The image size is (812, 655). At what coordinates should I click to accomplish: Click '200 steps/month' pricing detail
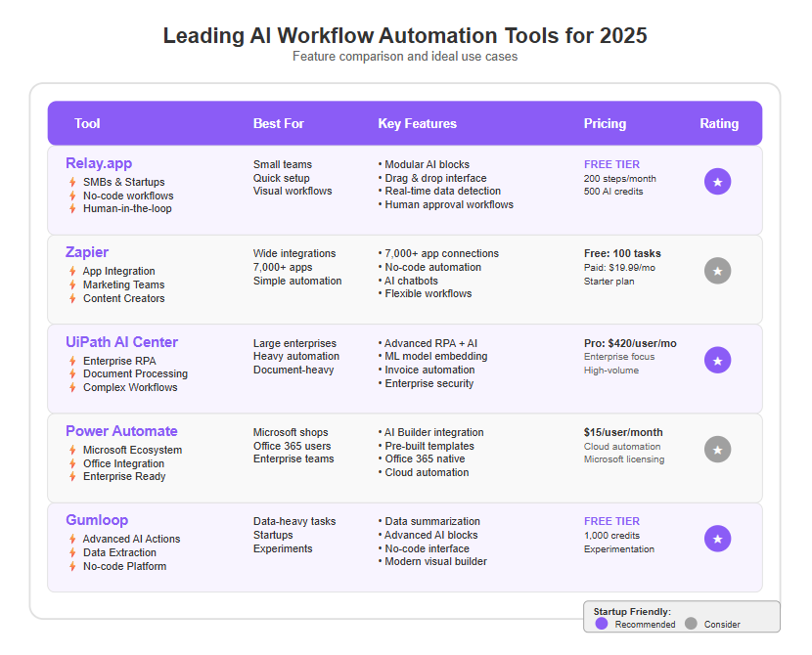[x=620, y=179]
